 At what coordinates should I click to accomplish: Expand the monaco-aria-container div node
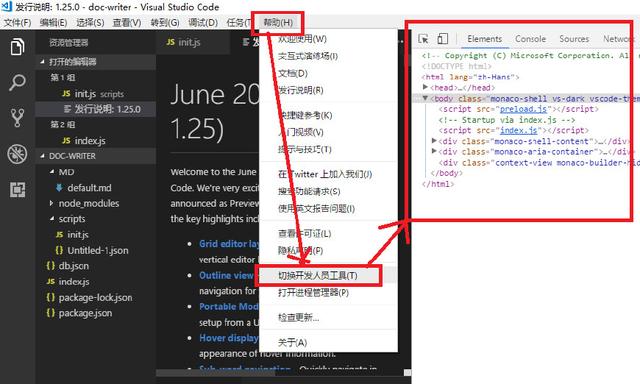point(434,151)
